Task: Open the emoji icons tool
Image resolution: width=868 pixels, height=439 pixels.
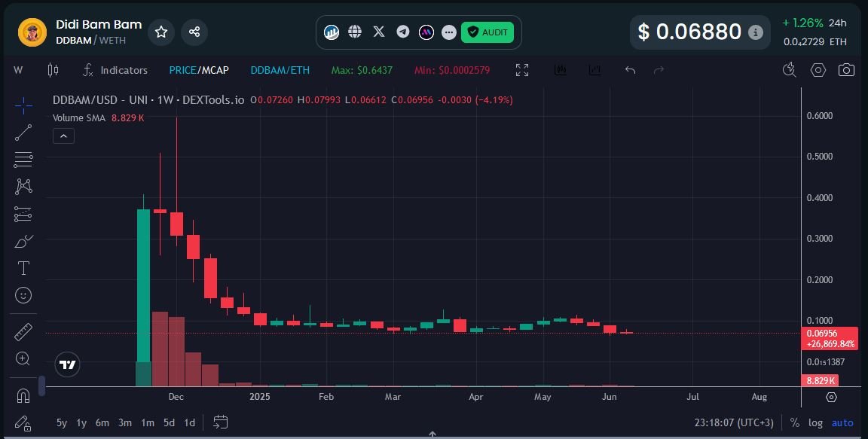Action: (x=23, y=295)
